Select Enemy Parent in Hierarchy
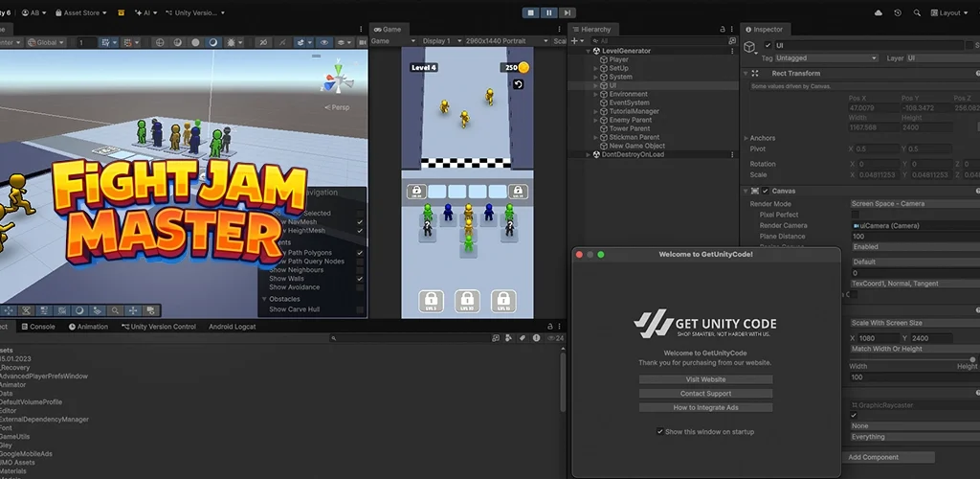Screen dimensions: 980x479 pyautogui.click(x=631, y=120)
